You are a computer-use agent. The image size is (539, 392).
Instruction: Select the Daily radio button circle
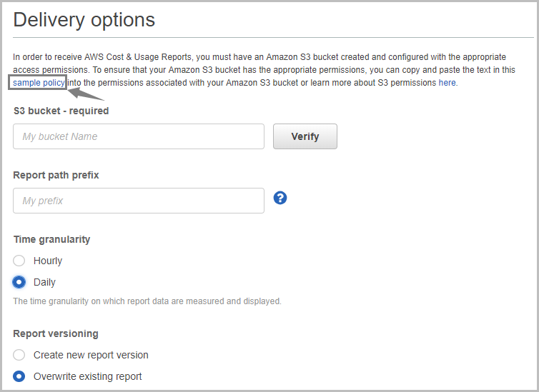19,282
